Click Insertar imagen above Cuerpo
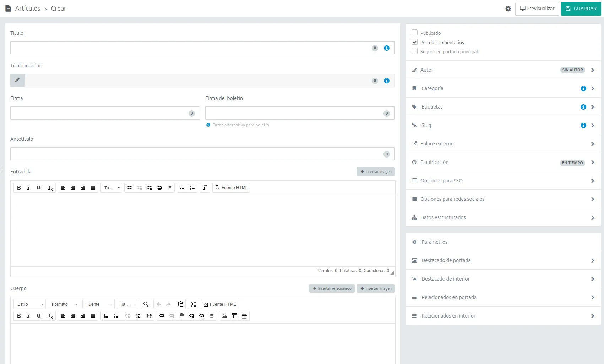The width and height of the screenshot is (604, 364). tap(376, 288)
